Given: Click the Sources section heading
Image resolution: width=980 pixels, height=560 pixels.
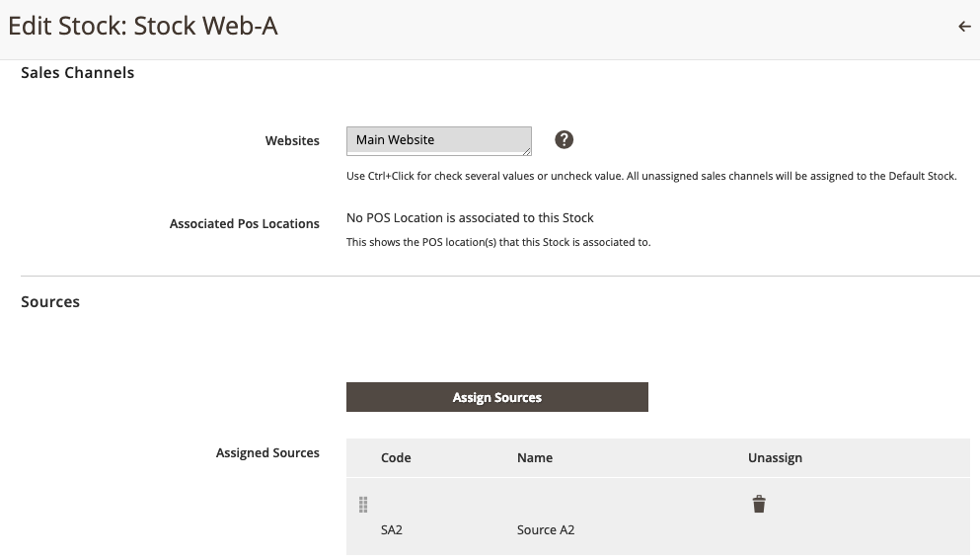Looking at the screenshot, I should (50, 301).
